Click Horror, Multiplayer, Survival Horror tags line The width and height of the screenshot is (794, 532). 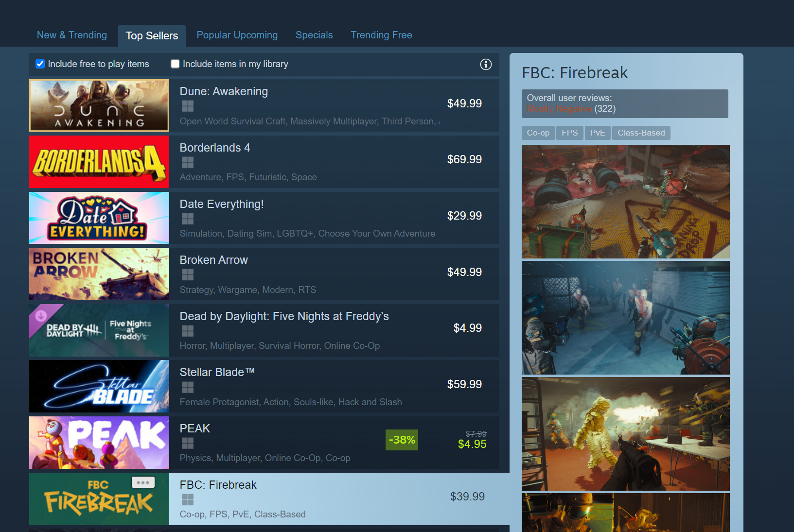(x=280, y=346)
